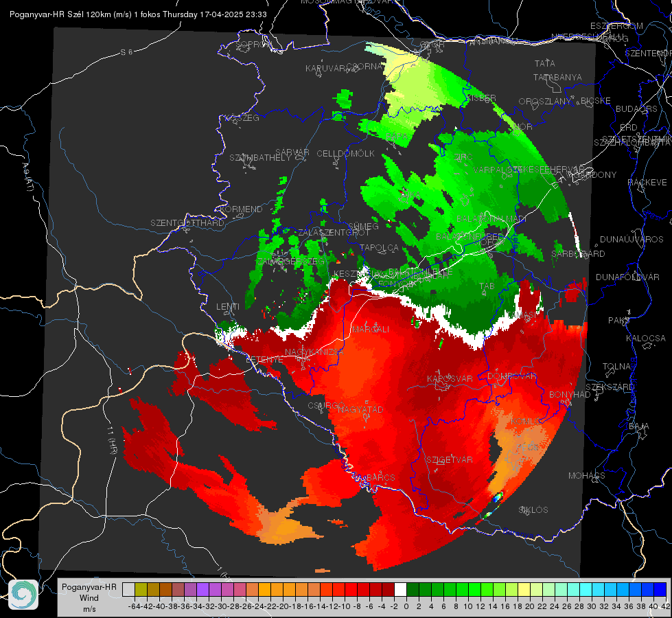This screenshot has height=618, width=672.
Task: Click the SOPRON city label
Action: pos(254,44)
